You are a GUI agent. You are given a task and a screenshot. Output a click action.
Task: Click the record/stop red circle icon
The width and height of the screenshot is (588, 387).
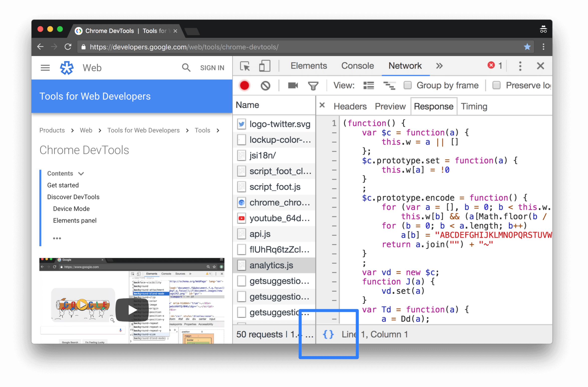244,85
